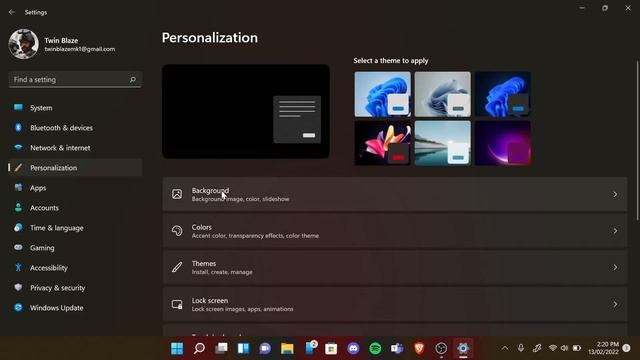
Task: Open Bluetooth & devices settings
Action: (75, 128)
